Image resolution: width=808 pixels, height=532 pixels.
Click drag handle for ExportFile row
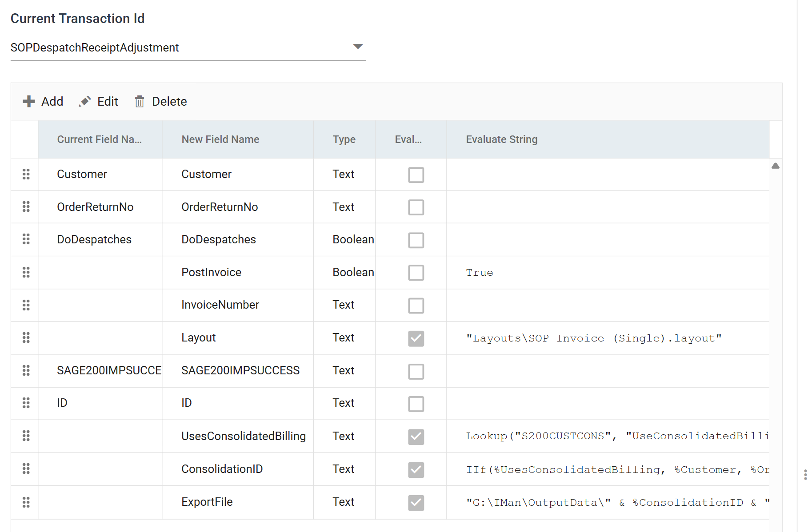pos(26,502)
